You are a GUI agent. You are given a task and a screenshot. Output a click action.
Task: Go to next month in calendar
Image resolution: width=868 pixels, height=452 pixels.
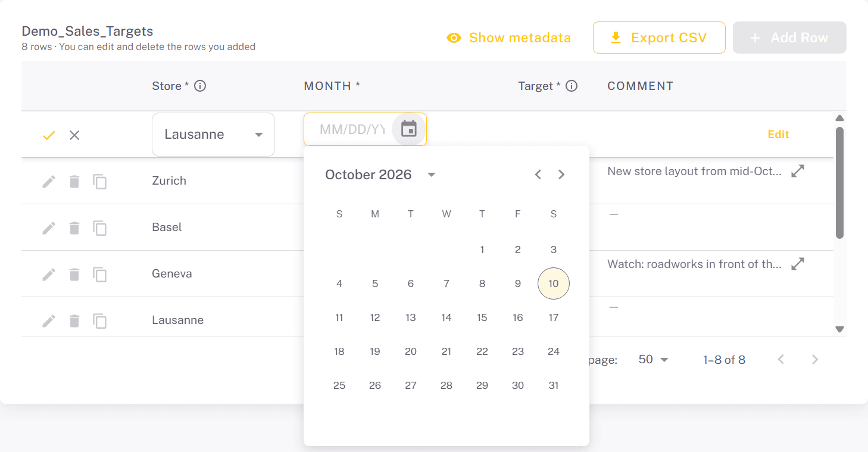(561, 174)
